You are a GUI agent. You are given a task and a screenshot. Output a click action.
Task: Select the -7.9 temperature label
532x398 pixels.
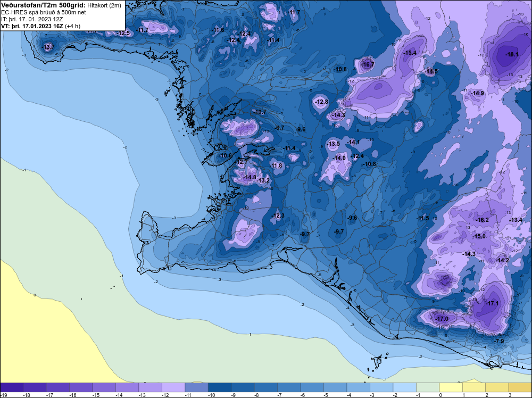pyautogui.click(x=500, y=342)
